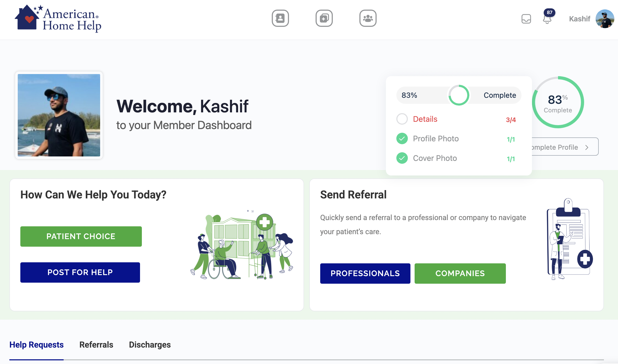
Task: Open Kashif's profile avatar in the top right
Action: tap(605, 19)
